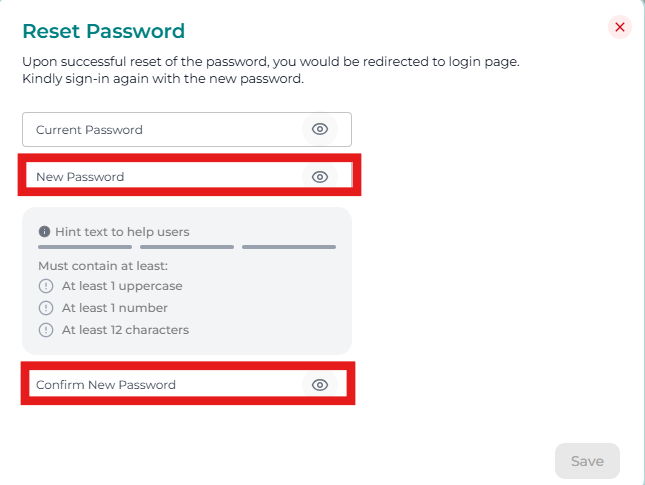Click the last password strength bar segment

pos(289,246)
